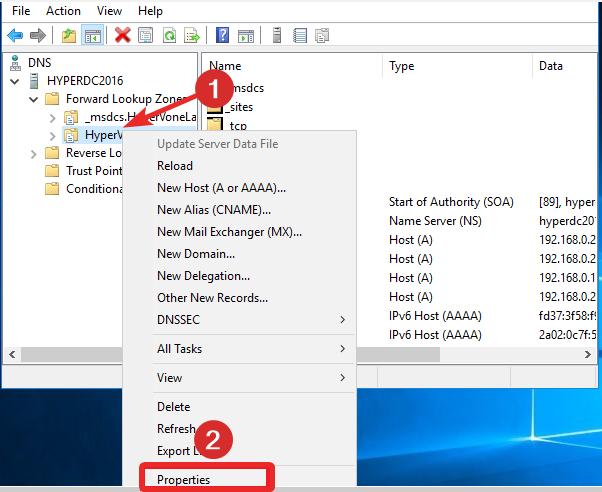Screen dimensions: 602x492
Task: Open the View submenu in context menu
Action: click(253, 378)
